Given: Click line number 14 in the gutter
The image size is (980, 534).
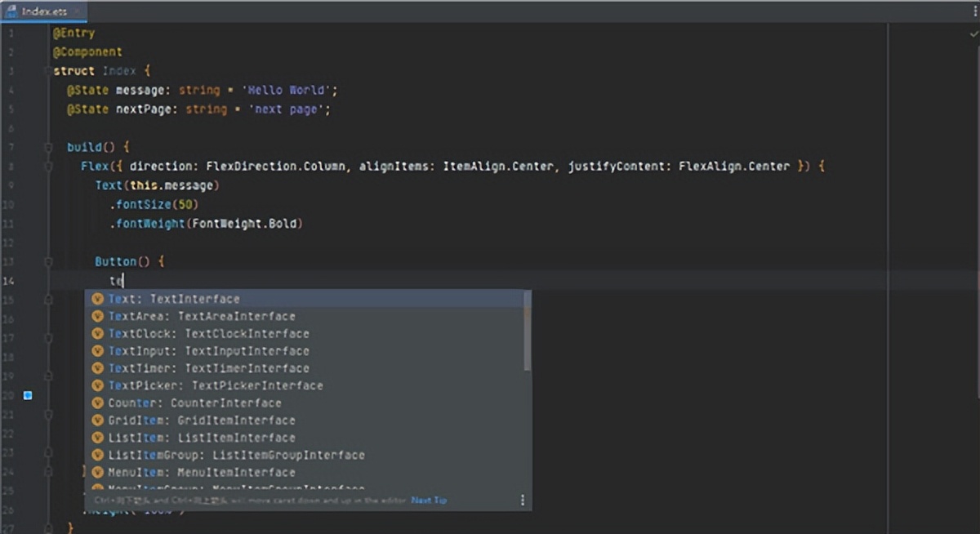Looking at the screenshot, I should pyautogui.click(x=8, y=281).
